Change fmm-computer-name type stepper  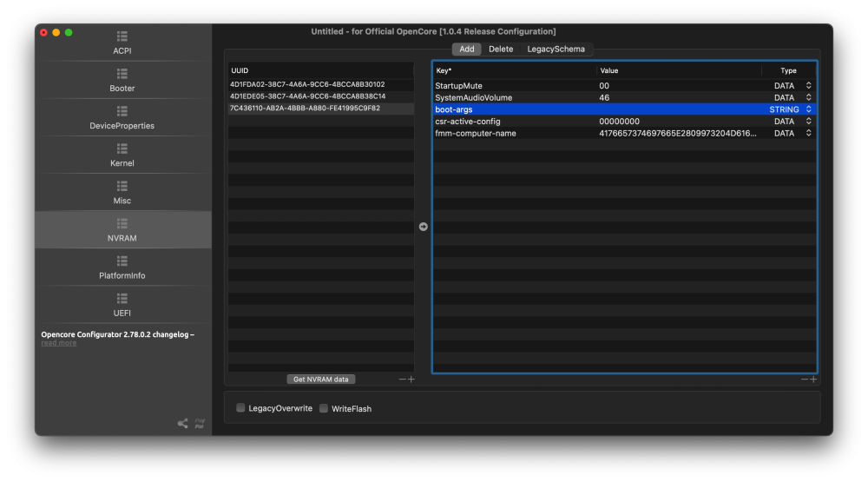(x=809, y=133)
